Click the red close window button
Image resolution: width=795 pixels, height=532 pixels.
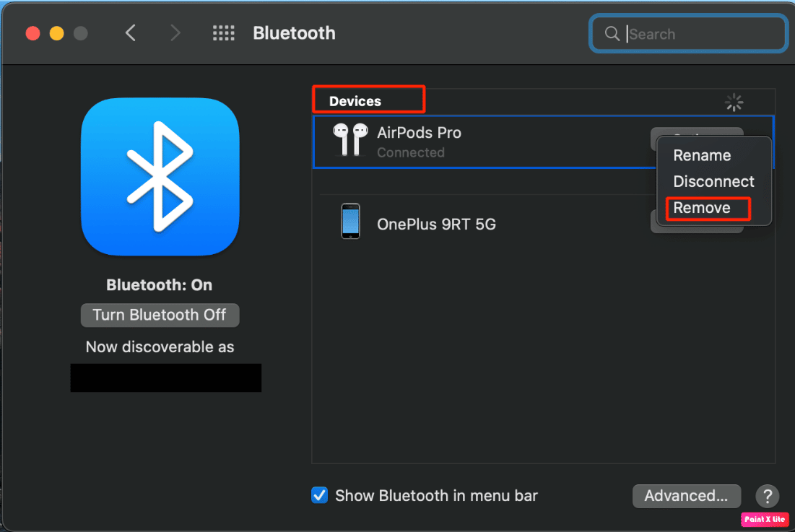(33, 33)
